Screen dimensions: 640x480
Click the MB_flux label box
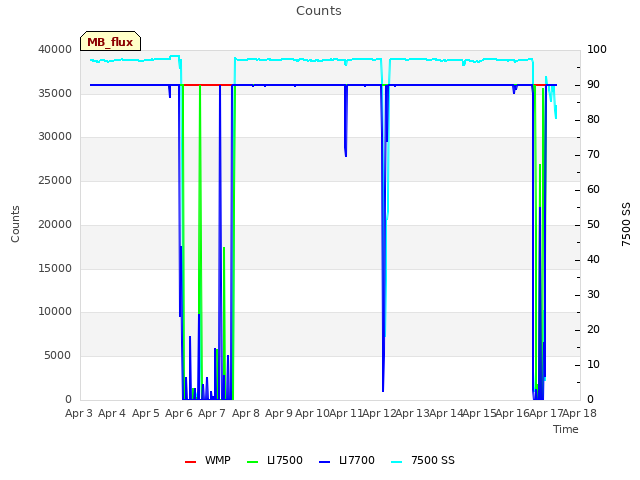tap(110, 41)
